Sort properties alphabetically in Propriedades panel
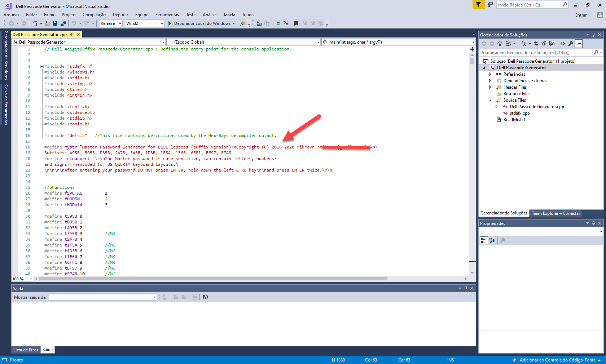606x364 pixels. point(492,240)
